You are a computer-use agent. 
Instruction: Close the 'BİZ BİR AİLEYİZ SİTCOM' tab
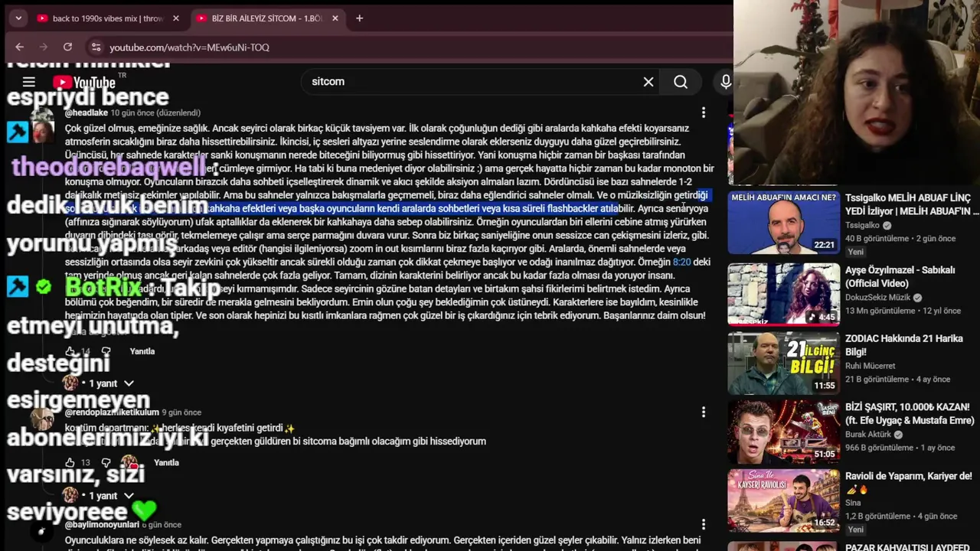(335, 18)
